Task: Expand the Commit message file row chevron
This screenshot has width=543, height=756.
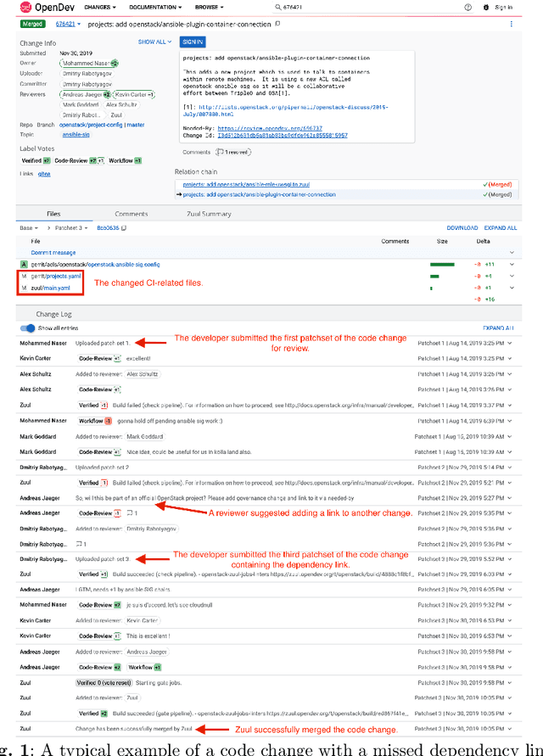Action: (512, 253)
